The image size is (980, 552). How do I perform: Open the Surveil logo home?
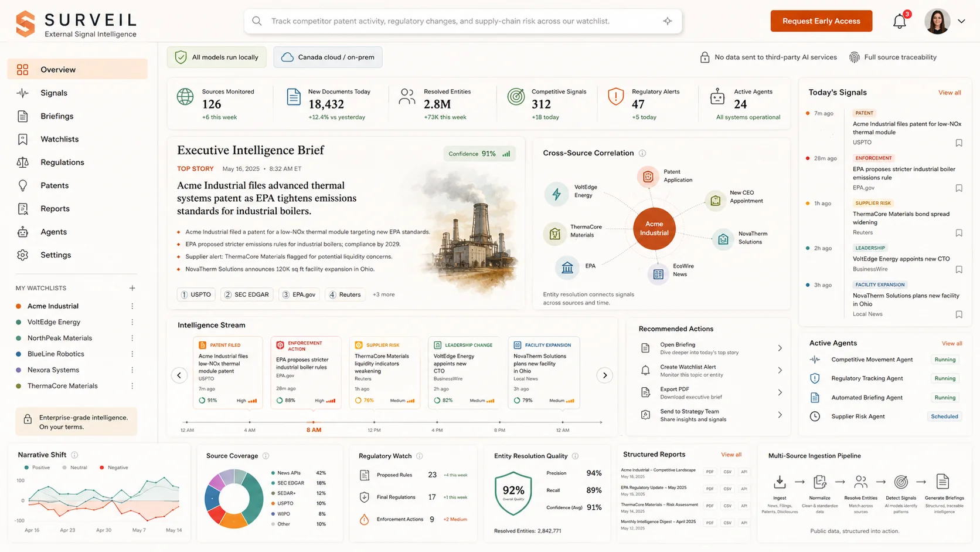click(x=76, y=23)
